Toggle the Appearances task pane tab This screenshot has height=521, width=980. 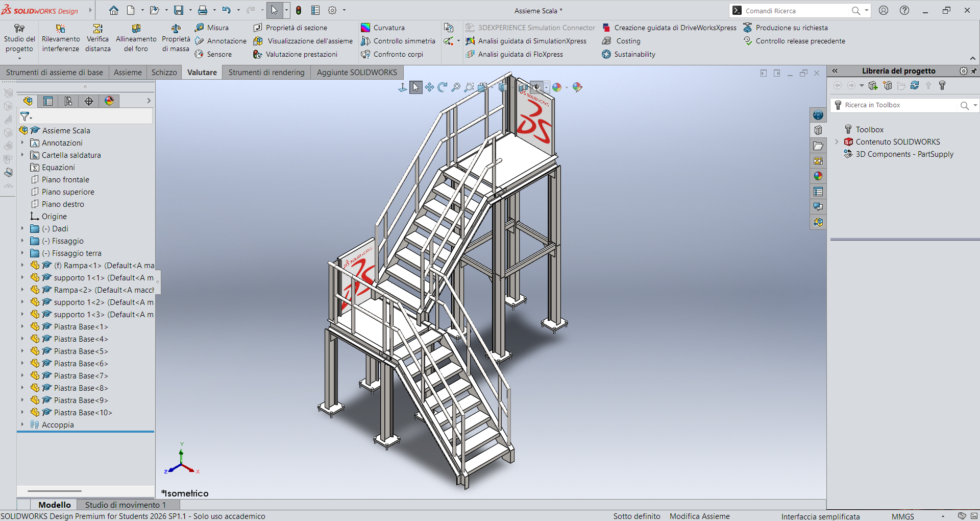[818, 176]
